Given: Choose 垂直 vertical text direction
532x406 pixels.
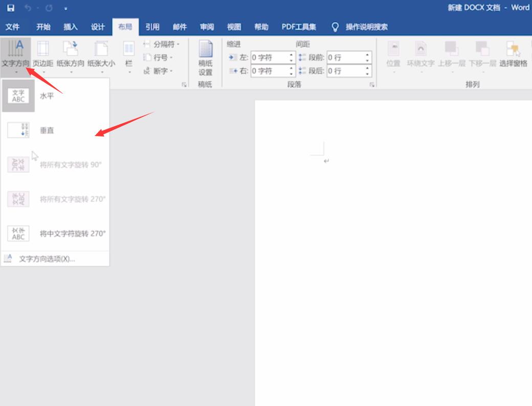Looking at the screenshot, I should click(55, 130).
